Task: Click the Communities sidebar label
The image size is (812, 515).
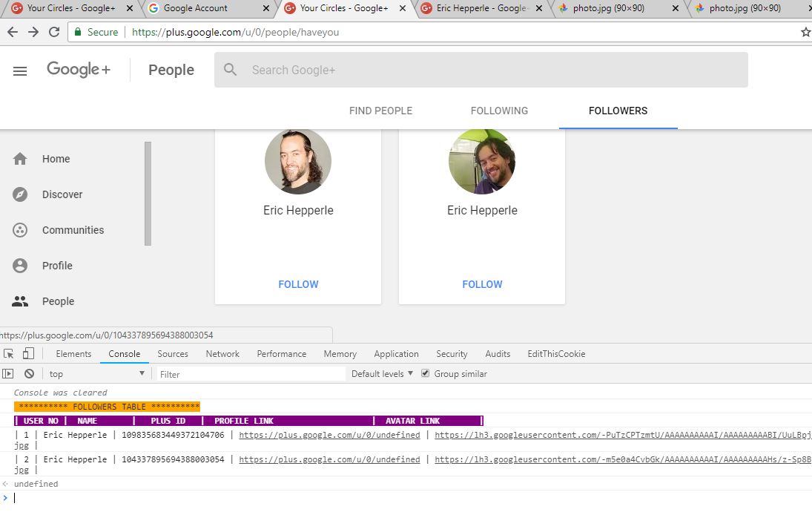Action: [x=73, y=230]
